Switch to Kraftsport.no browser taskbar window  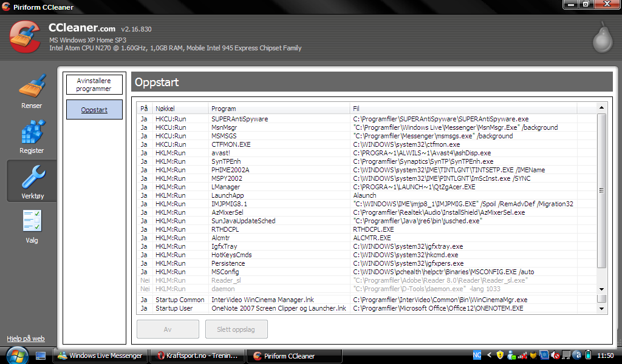point(197,356)
